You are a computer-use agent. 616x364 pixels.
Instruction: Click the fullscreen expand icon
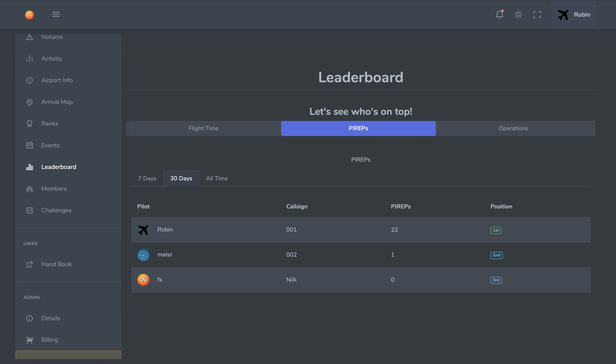coord(537,14)
